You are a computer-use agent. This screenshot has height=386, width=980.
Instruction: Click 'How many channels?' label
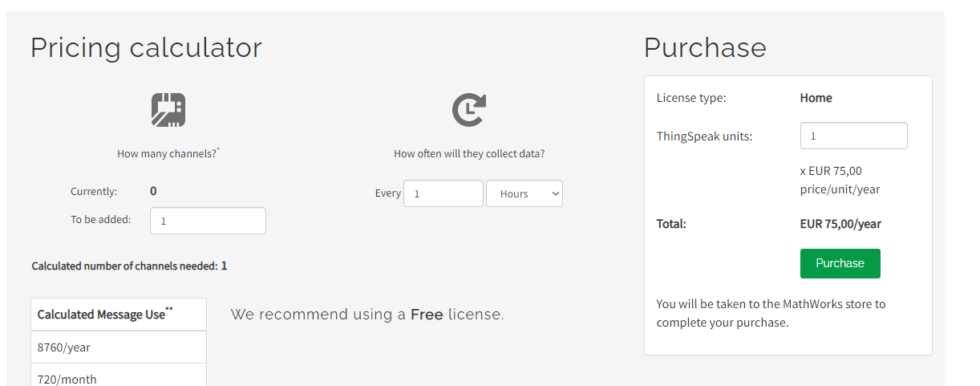168,153
